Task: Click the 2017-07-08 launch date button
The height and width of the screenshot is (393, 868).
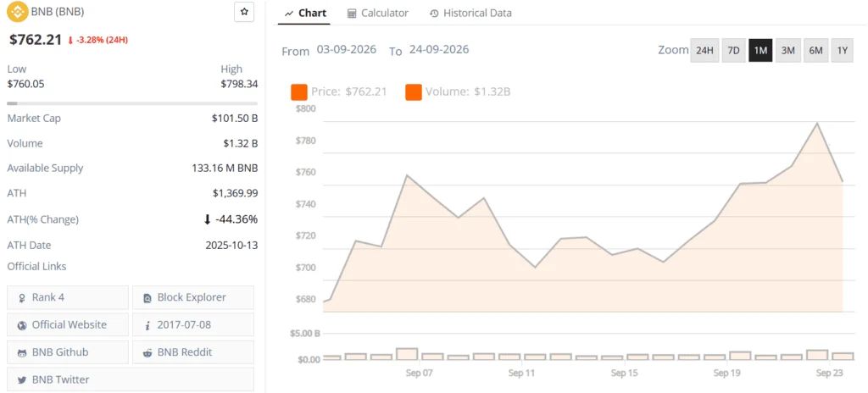Action: 193,325
